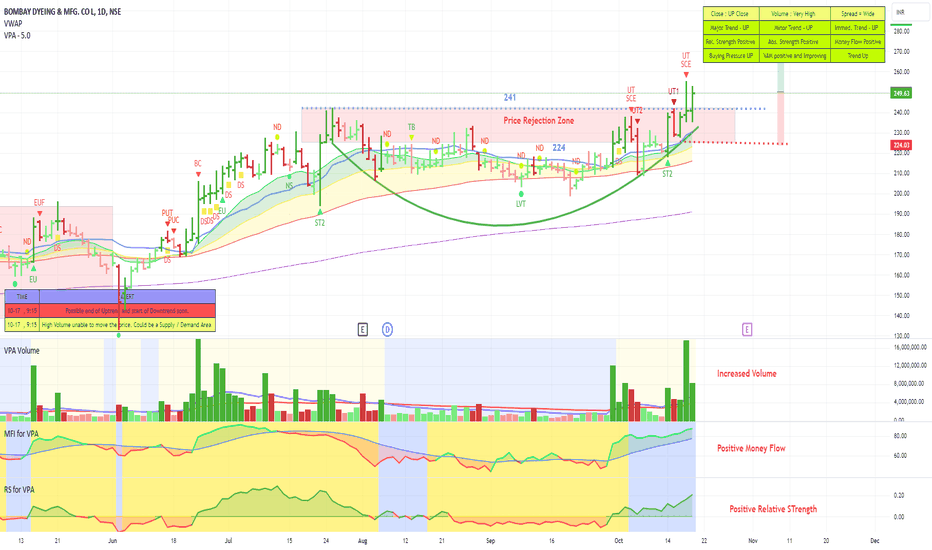Image resolution: width=932 pixels, height=550 pixels.
Task: Click the 'Immed. Trend - UP' cell
Action: click(x=857, y=28)
